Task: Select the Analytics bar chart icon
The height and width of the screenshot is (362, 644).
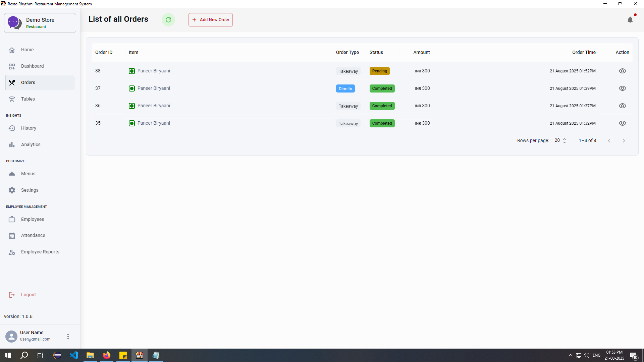Action: click(x=12, y=144)
